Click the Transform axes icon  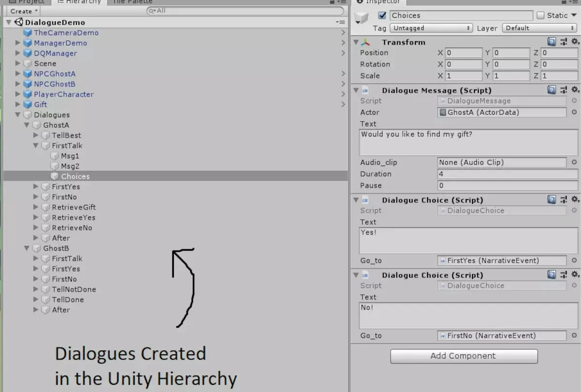tap(365, 42)
